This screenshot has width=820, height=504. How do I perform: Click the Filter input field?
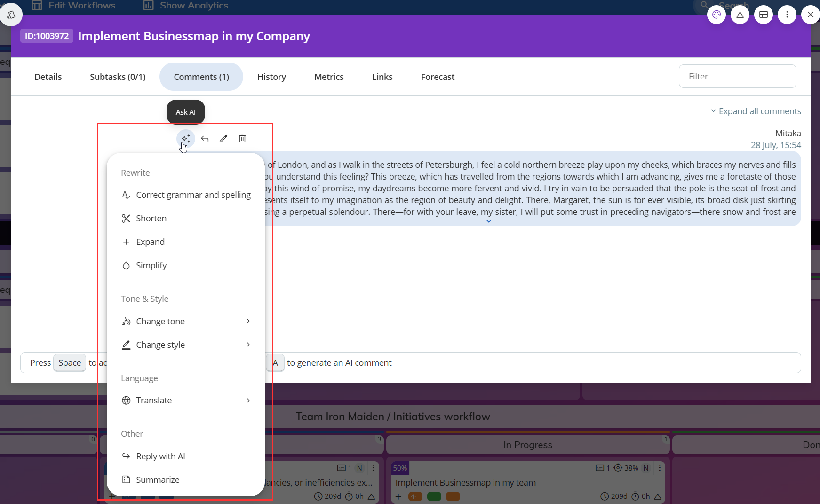point(737,76)
